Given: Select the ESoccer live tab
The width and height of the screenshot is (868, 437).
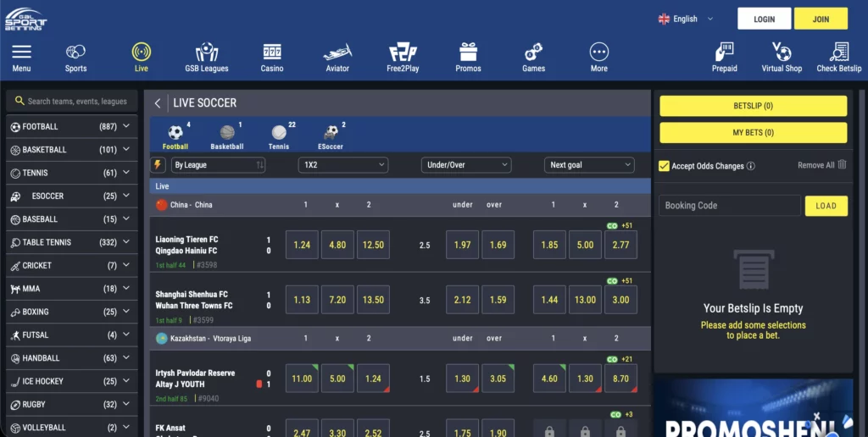Looking at the screenshot, I should pos(331,136).
